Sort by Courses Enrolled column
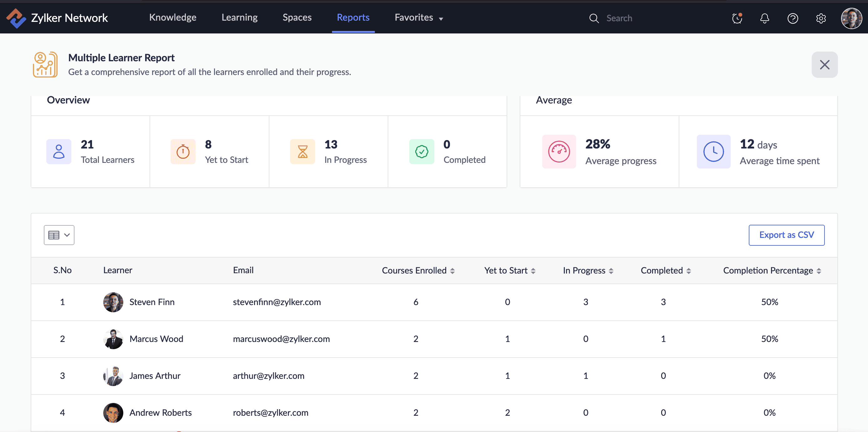The height and width of the screenshot is (432, 868). tap(452, 271)
